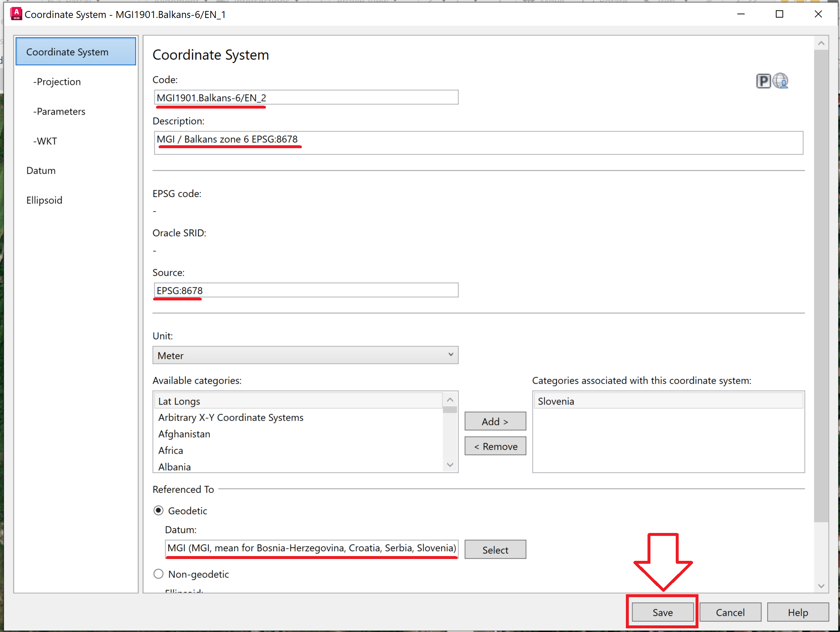
Task: Open the Coordinate System section
Action: coord(76,52)
